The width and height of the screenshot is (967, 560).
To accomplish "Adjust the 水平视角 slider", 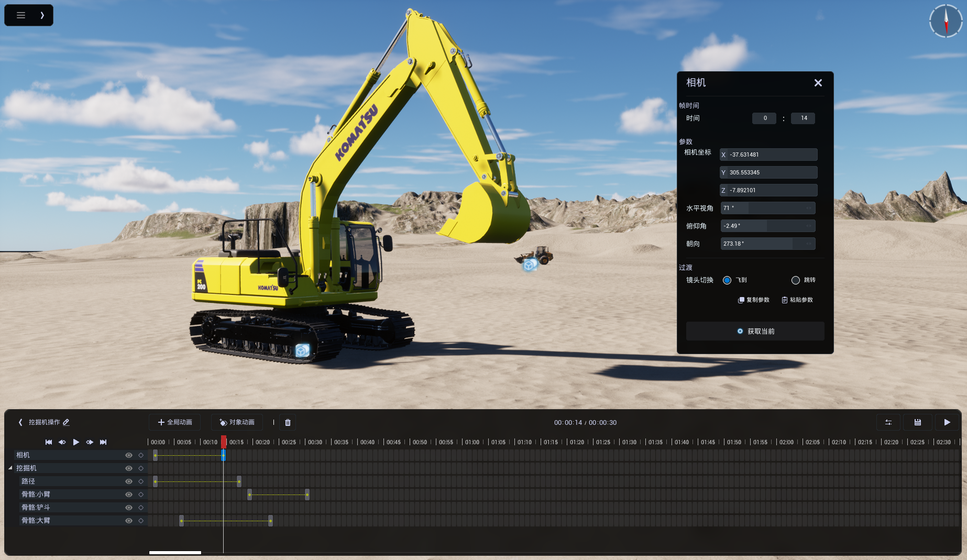I will pos(768,208).
